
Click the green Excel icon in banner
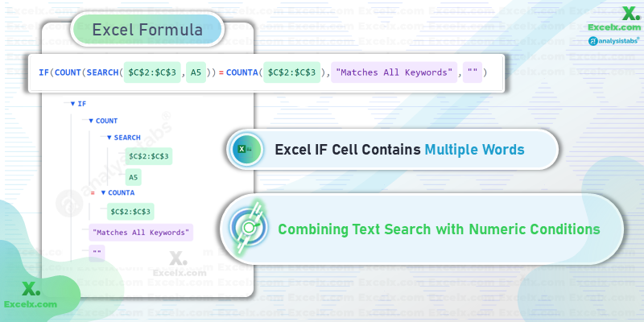[x=246, y=150]
